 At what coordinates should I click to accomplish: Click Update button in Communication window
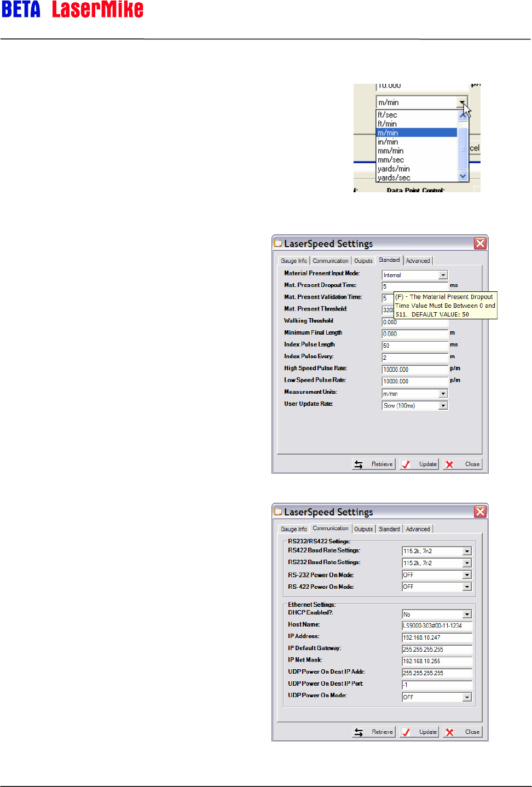point(419,732)
